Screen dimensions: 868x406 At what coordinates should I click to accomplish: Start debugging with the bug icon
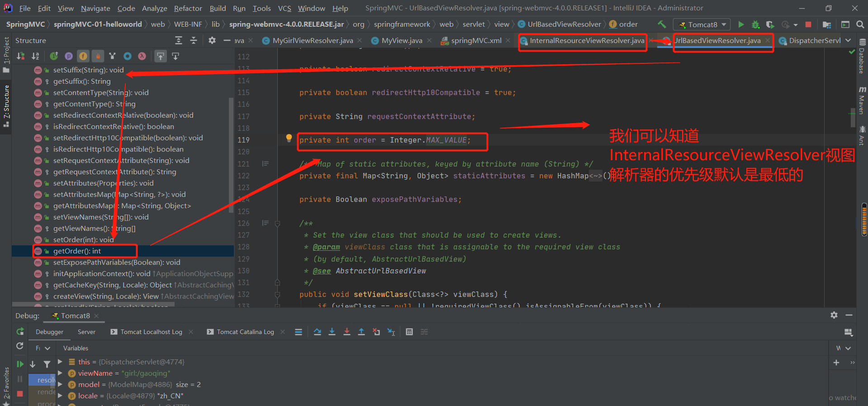point(755,24)
